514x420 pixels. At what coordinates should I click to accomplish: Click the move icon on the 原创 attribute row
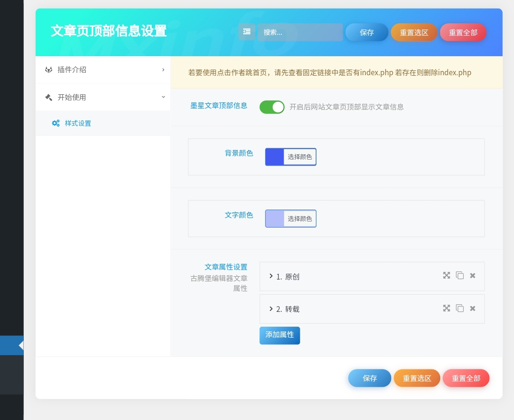click(446, 275)
